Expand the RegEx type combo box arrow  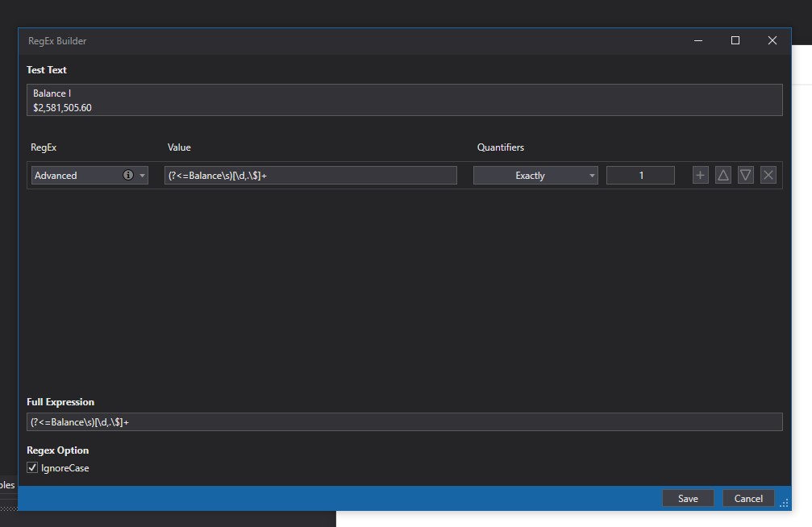(x=140, y=175)
